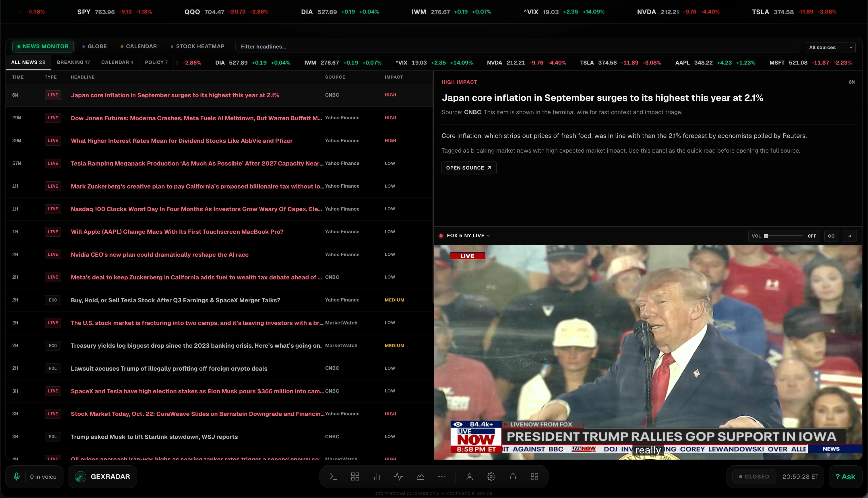Open the three-dot more icon in the dock
This screenshot has width=868, height=498.
(x=442, y=476)
